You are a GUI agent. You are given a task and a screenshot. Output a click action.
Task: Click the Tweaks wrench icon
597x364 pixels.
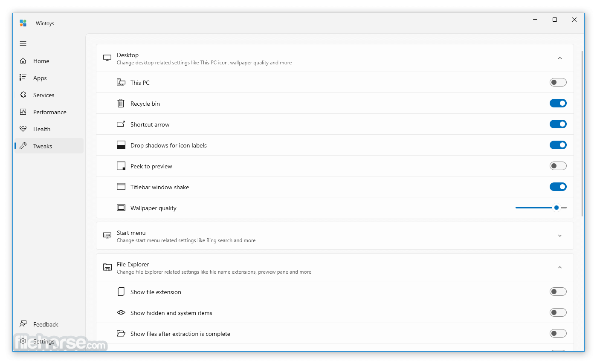(23, 146)
